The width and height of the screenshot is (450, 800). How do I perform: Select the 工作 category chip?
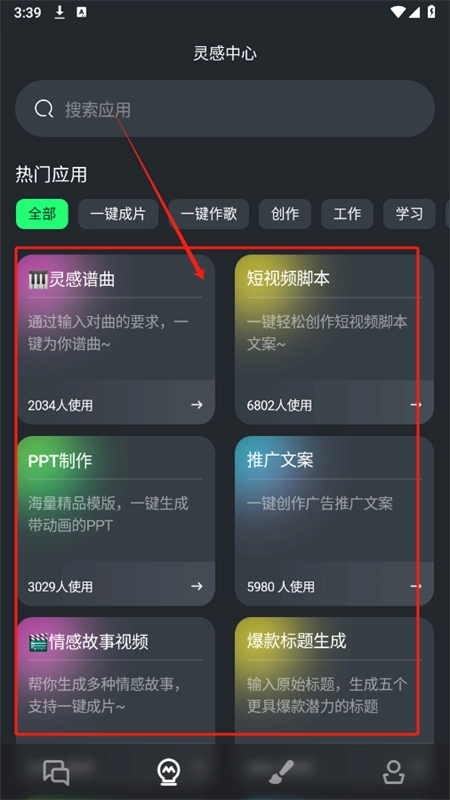[x=347, y=214]
